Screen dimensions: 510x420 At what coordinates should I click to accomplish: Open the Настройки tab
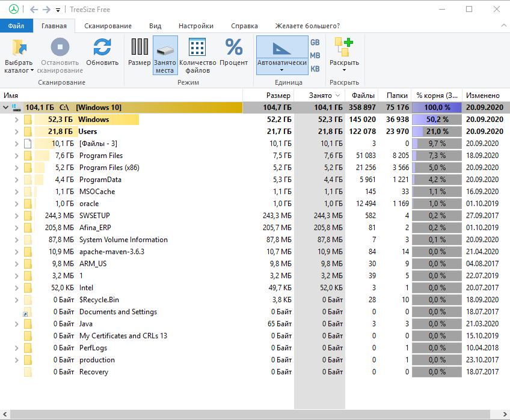pyautogui.click(x=196, y=26)
